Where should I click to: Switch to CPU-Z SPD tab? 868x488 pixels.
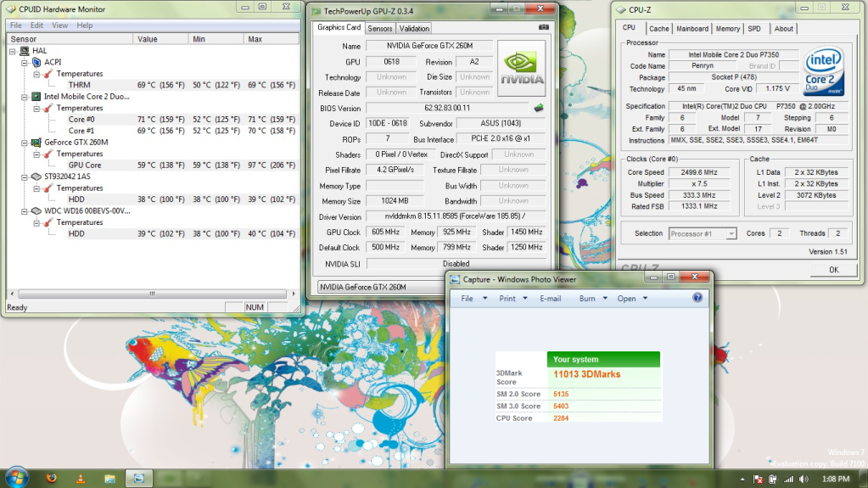[x=754, y=29]
